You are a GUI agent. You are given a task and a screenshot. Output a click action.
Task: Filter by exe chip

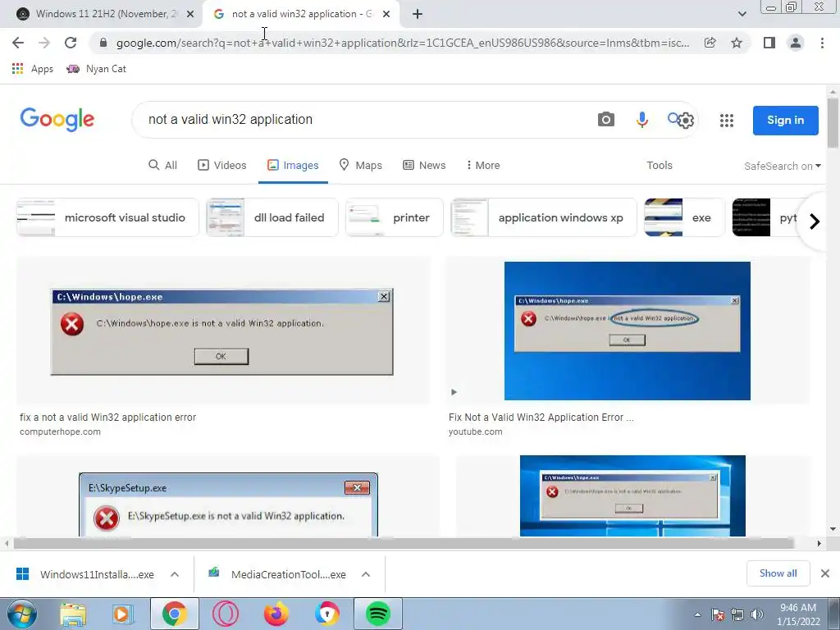tap(684, 217)
